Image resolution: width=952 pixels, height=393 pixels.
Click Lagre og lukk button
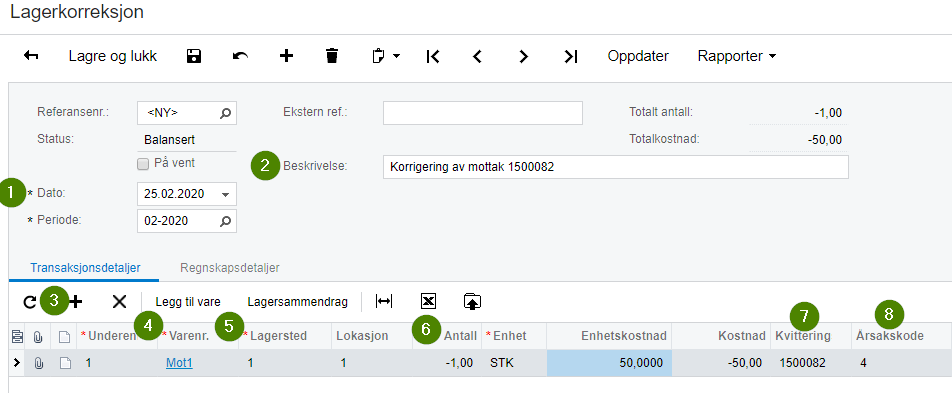(x=113, y=56)
